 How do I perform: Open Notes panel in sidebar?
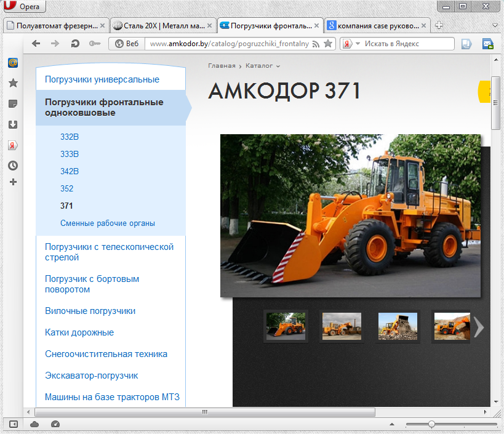coord(13,104)
